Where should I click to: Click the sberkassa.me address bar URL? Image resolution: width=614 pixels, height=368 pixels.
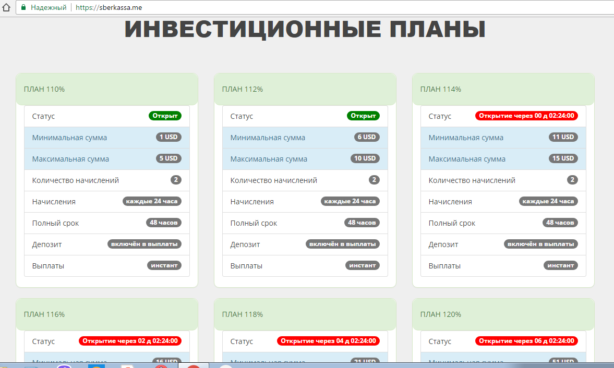(x=108, y=7)
